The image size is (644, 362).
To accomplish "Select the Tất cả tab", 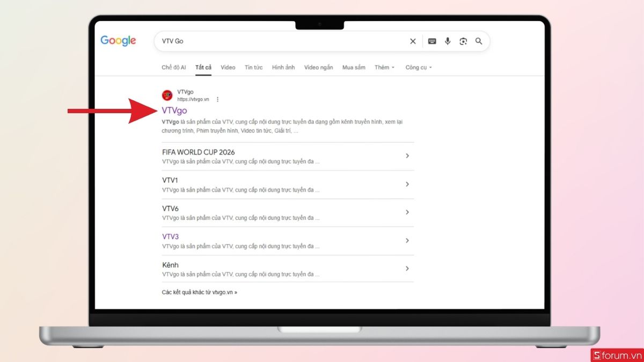I will (203, 68).
